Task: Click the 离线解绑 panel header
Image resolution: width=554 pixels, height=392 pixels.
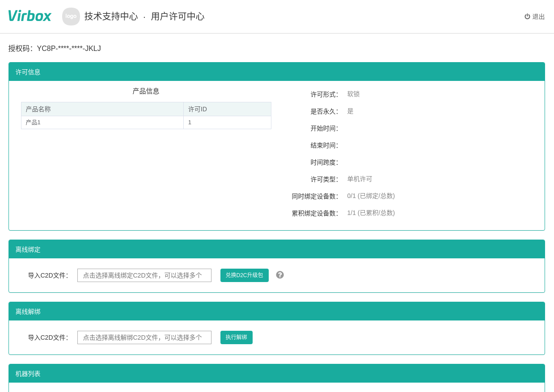Action: tap(277, 312)
